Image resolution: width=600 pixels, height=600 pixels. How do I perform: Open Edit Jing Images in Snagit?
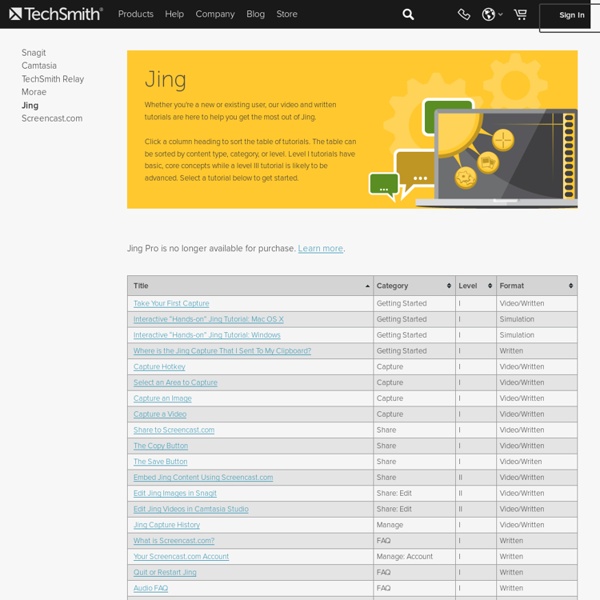(175, 493)
